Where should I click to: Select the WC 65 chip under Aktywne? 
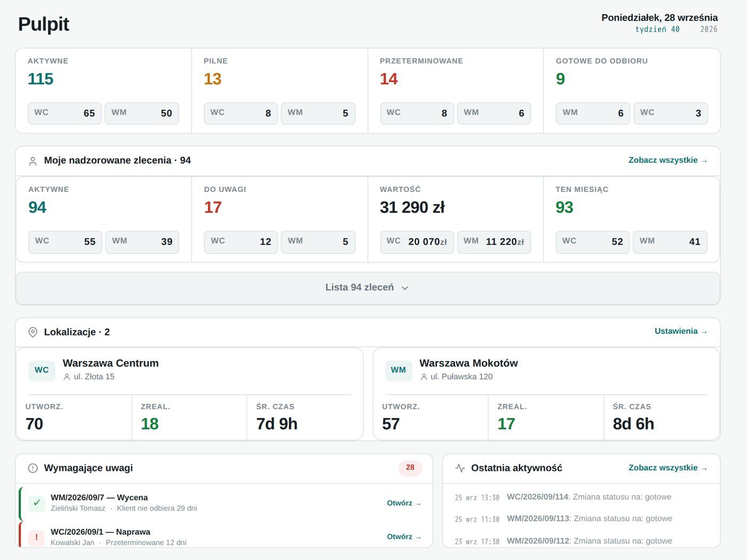click(65, 113)
